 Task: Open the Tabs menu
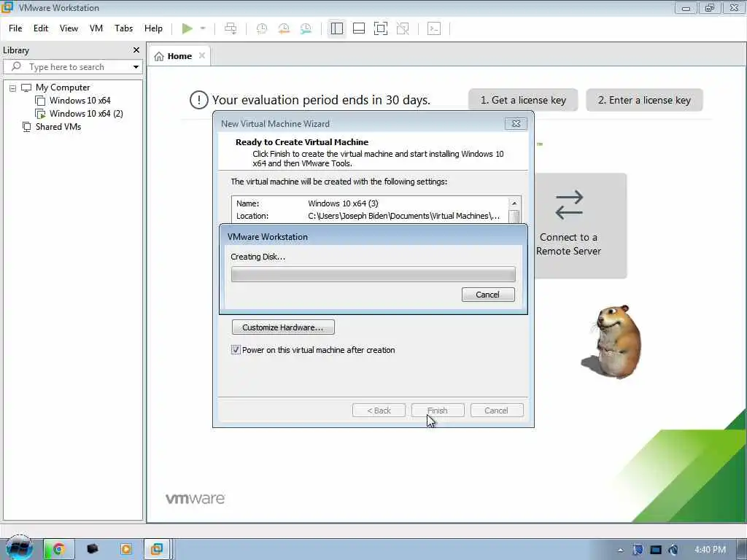pos(123,28)
